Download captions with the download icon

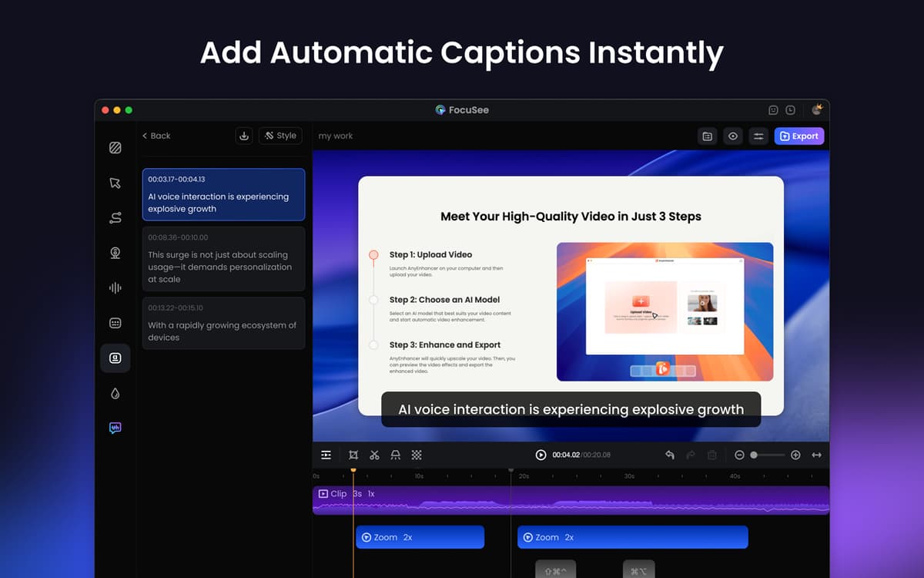244,136
